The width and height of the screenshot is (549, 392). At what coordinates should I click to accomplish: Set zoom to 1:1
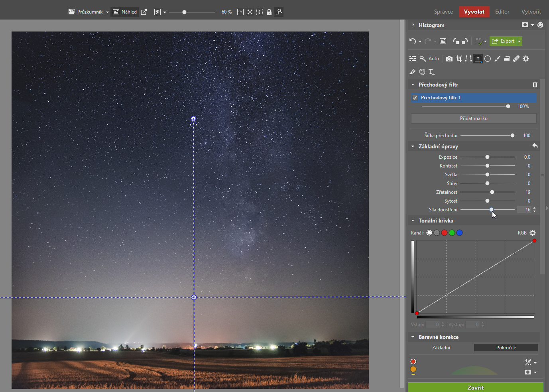click(x=240, y=12)
